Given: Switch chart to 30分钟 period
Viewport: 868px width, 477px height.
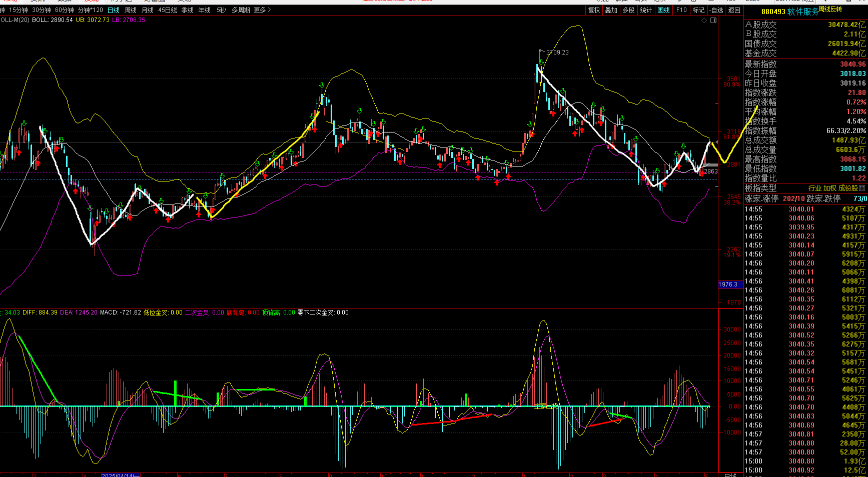Looking at the screenshot, I should 42,10.
